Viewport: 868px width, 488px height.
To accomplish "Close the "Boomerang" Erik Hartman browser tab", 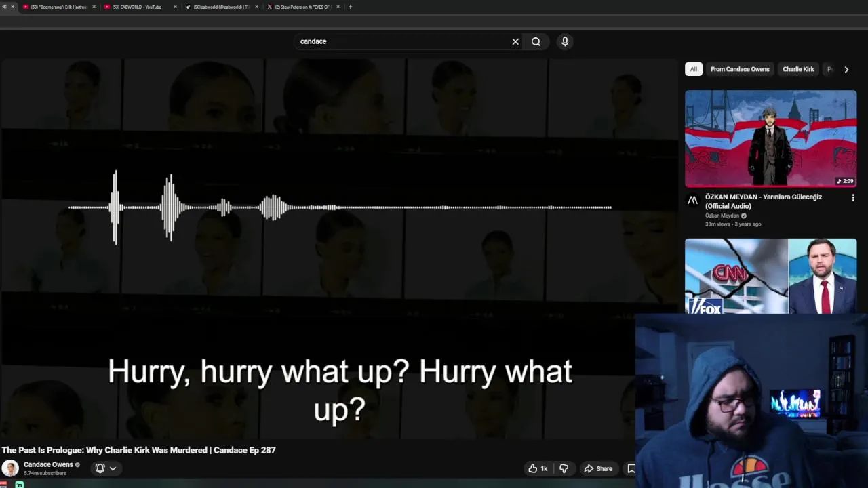I will point(94,7).
